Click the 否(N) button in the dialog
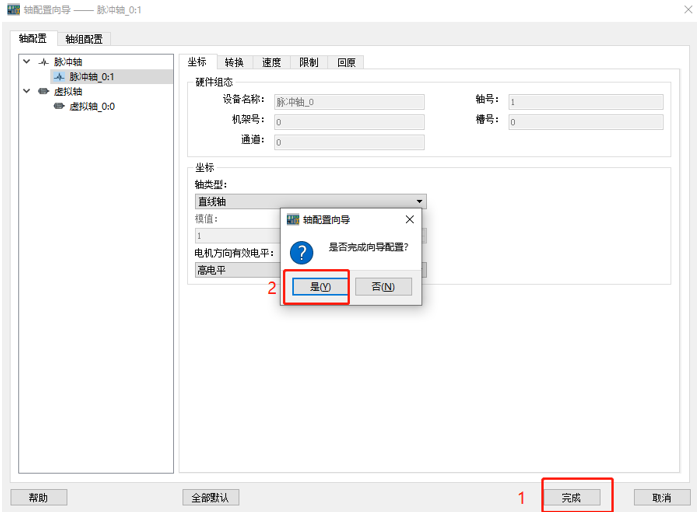The width and height of the screenshot is (697, 512). click(x=383, y=287)
